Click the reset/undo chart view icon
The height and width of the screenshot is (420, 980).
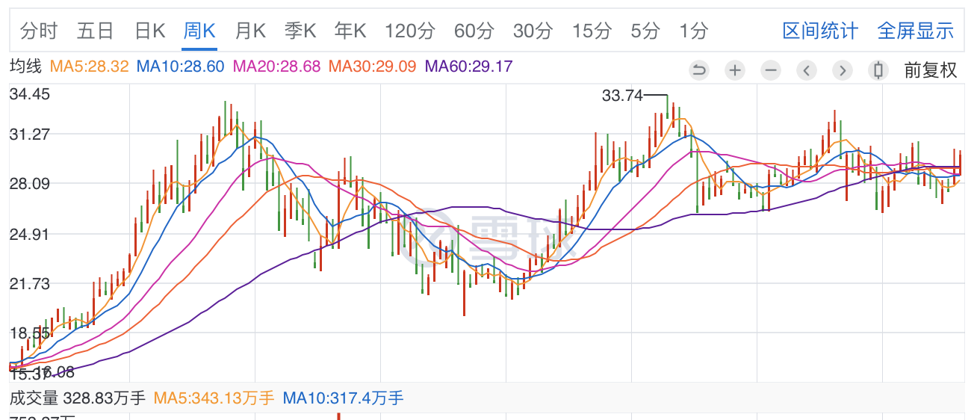[x=699, y=70]
